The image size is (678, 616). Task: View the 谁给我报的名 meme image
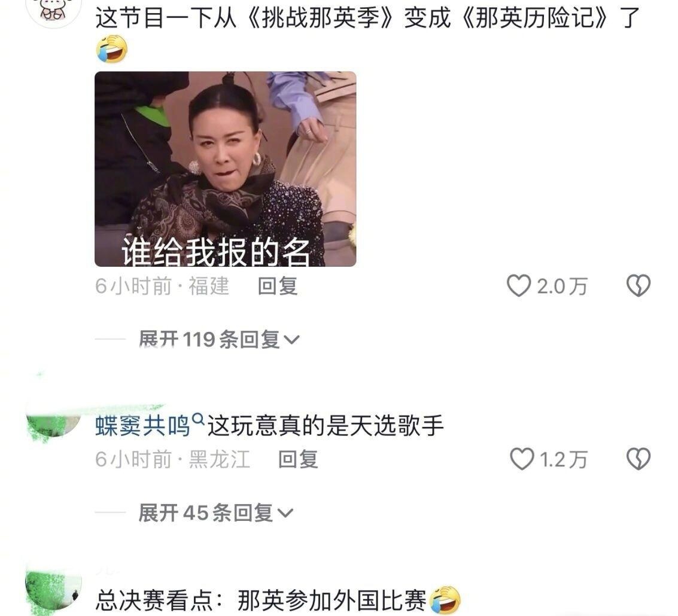[x=225, y=169]
